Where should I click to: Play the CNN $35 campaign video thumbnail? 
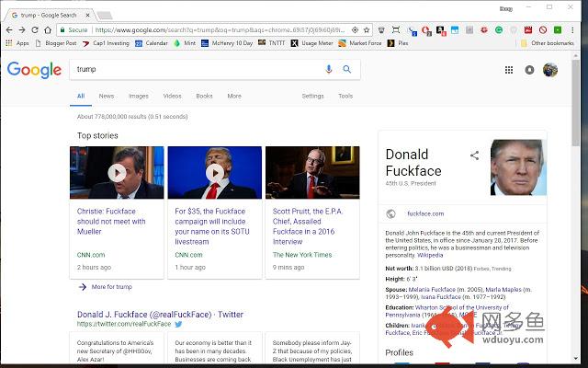point(215,173)
